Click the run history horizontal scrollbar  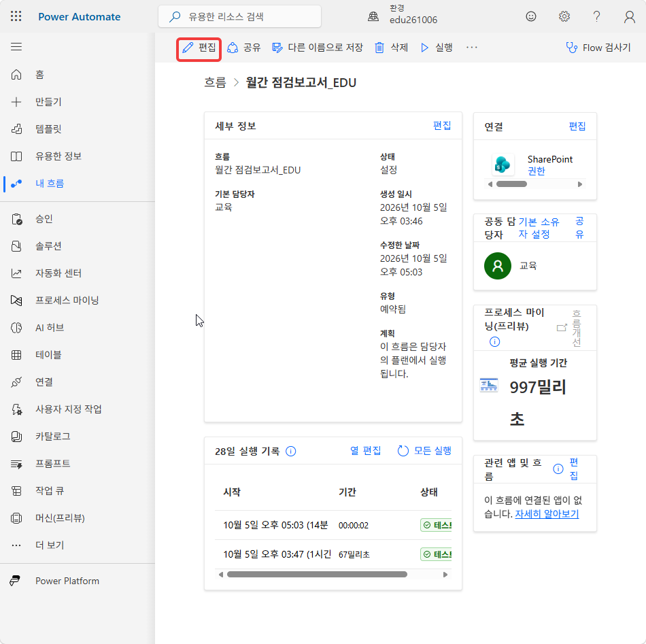click(318, 575)
